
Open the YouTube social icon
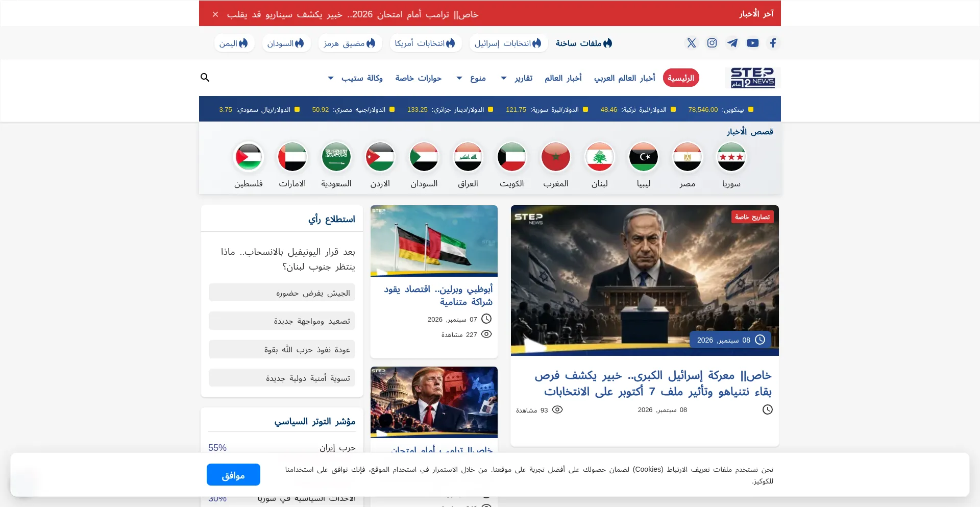coord(752,43)
